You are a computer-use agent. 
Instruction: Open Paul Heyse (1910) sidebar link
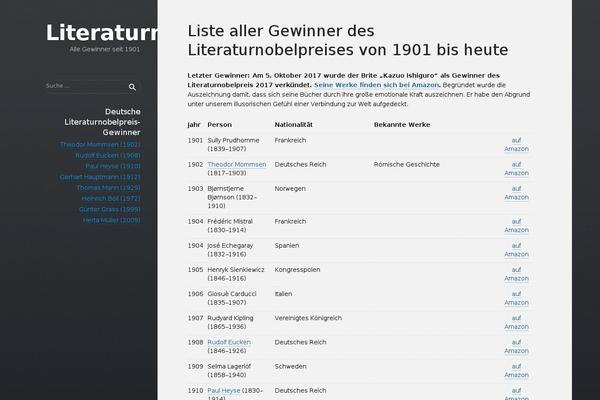tap(113, 166)
